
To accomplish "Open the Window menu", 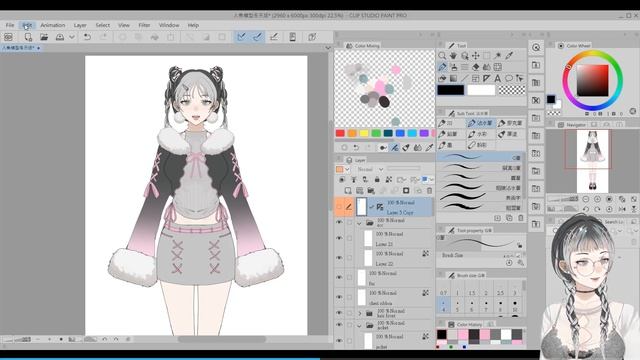I will click(x=169, y=25).
